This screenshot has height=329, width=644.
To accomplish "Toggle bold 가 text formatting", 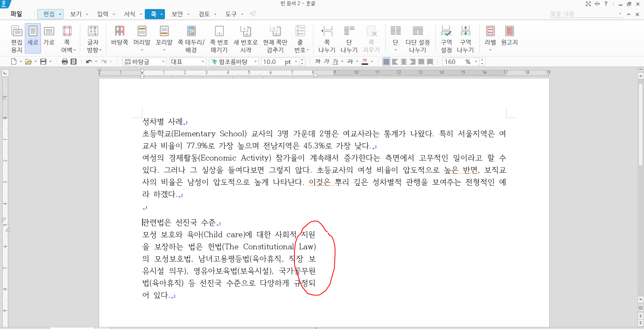I will point(317,62).
